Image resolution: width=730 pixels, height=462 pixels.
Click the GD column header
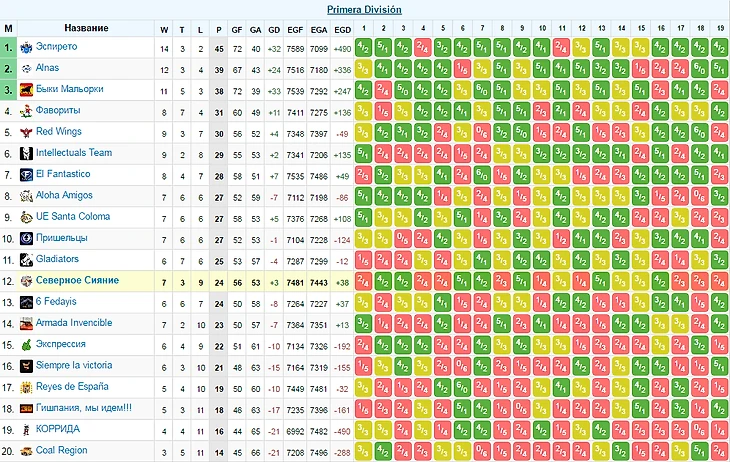click(x=274, y=30)
